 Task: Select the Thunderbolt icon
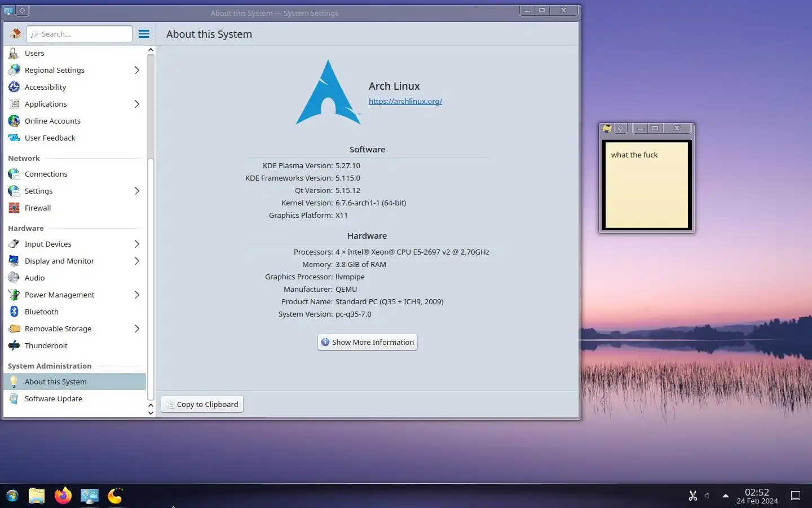click(14, 345)
